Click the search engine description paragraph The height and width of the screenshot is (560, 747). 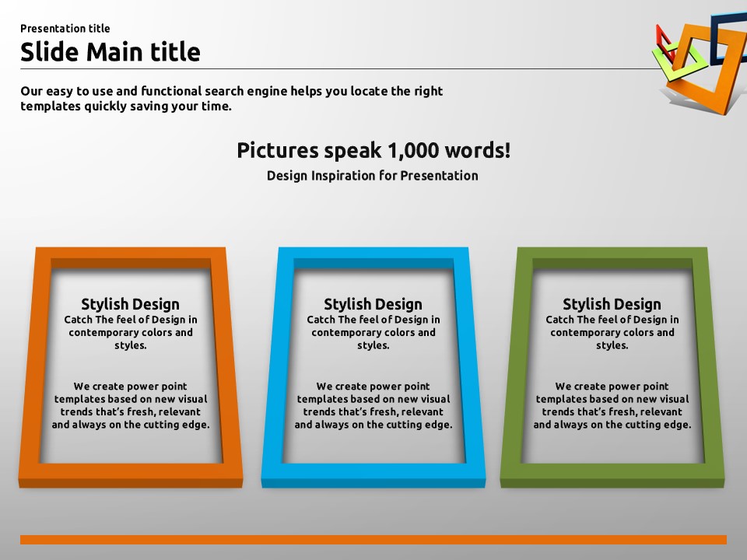(x=231, y=99)
